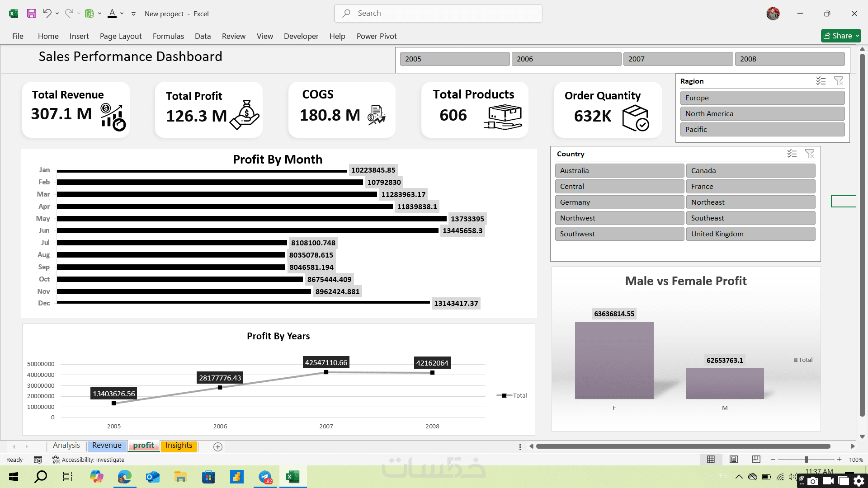Clear filter icon on Country slicer

810,154
